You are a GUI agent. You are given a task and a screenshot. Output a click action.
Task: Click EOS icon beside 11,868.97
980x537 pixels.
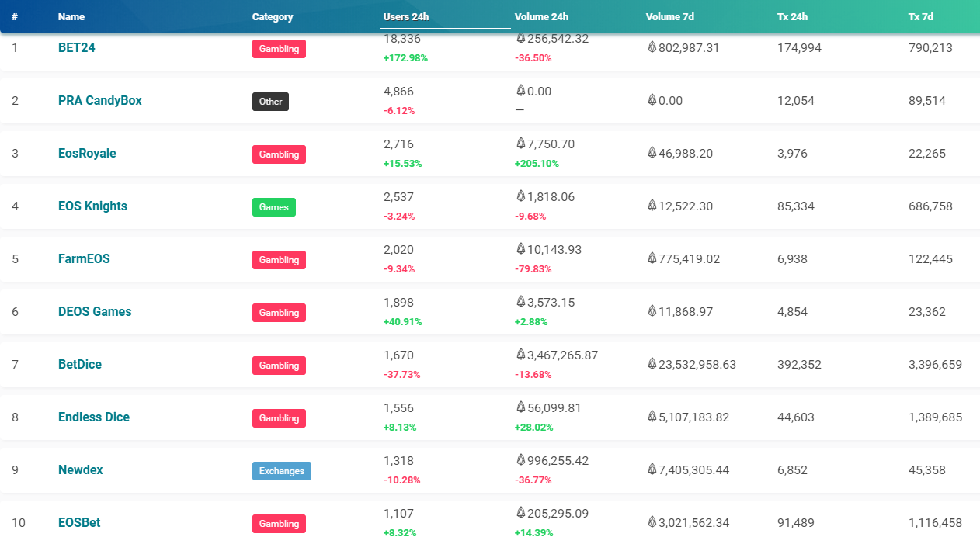[x=652, y=311]
